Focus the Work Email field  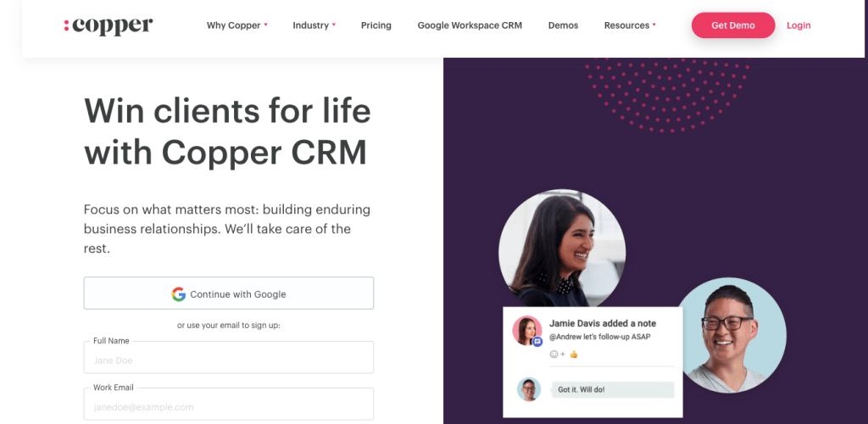point(229,404)
